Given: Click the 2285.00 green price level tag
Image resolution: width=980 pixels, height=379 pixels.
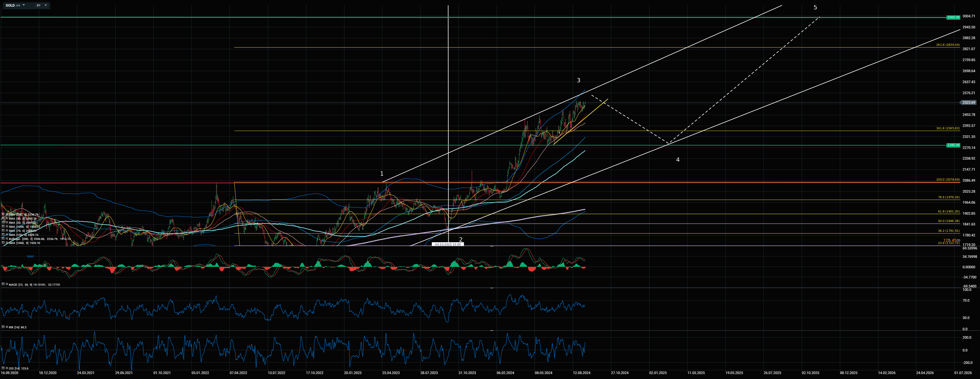Looking at the screenshot, I should point(953,145).
